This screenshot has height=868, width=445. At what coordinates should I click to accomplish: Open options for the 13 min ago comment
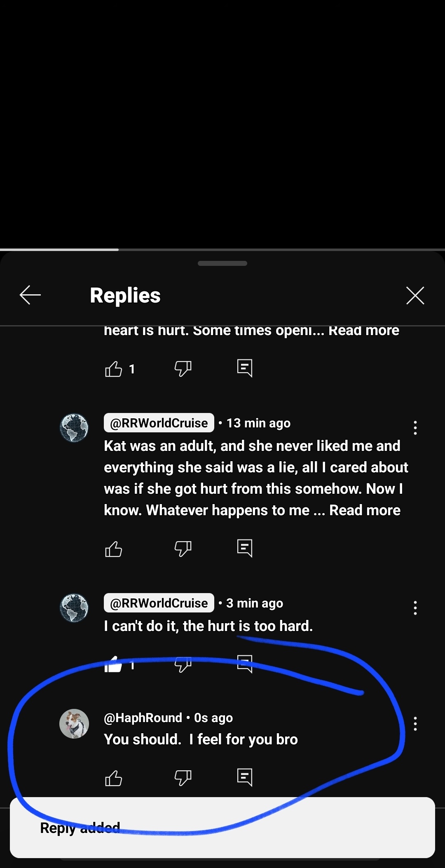[x=415, y=427]
